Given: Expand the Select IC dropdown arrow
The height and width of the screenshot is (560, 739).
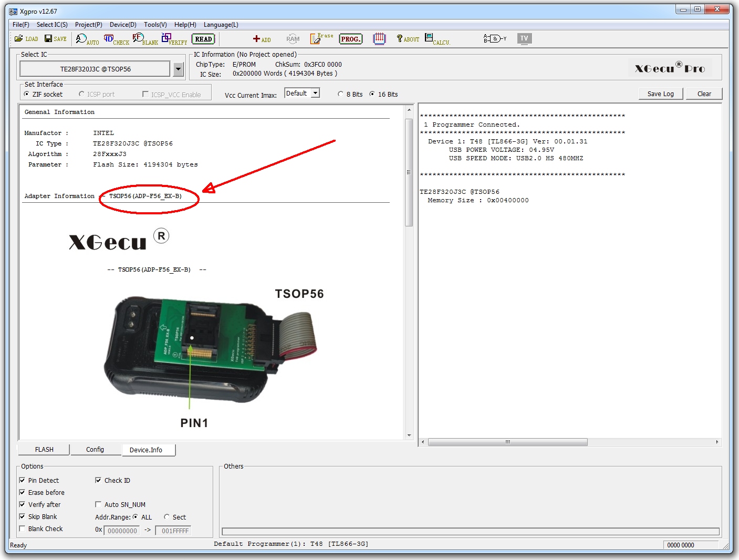Looking at the screenshot, I should point(179,69).
